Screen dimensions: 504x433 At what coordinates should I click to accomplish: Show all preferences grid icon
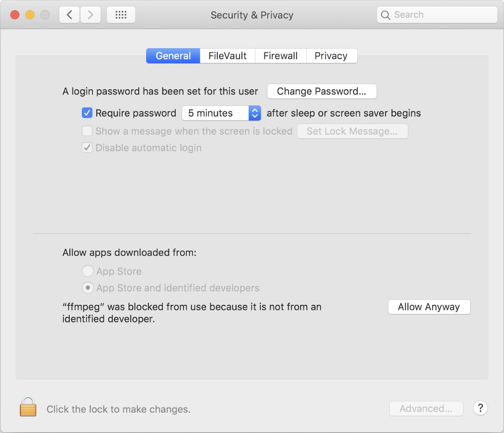click(121, 15)
